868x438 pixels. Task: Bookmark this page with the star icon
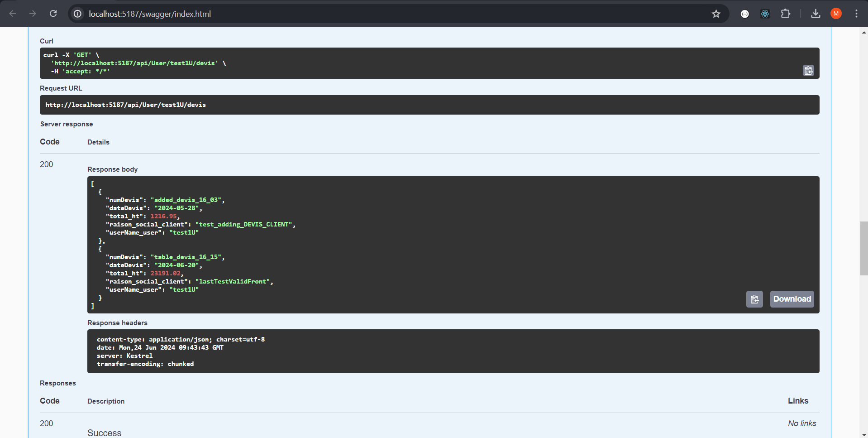pos(716,14)
